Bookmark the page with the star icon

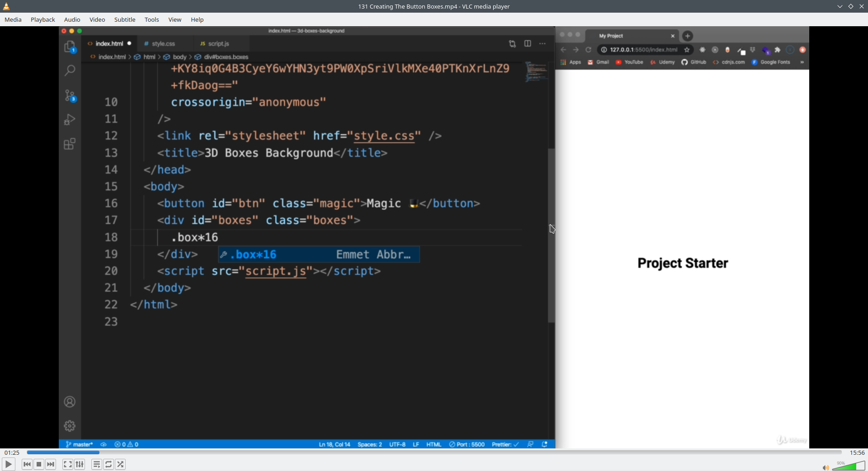(687, 50)
